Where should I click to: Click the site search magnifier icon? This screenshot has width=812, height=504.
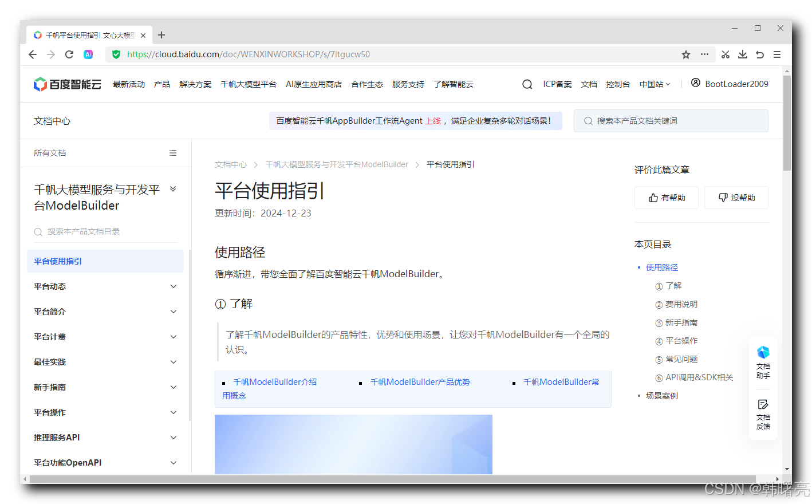tap(527, 84)
